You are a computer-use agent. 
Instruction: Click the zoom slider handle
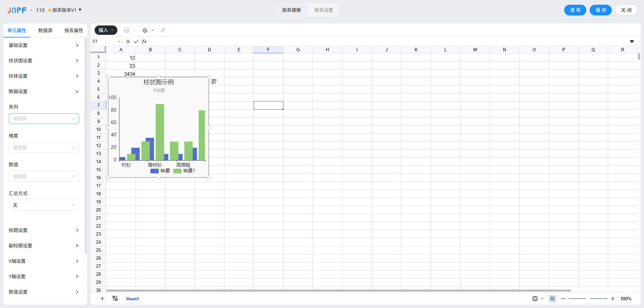(588, 299)
